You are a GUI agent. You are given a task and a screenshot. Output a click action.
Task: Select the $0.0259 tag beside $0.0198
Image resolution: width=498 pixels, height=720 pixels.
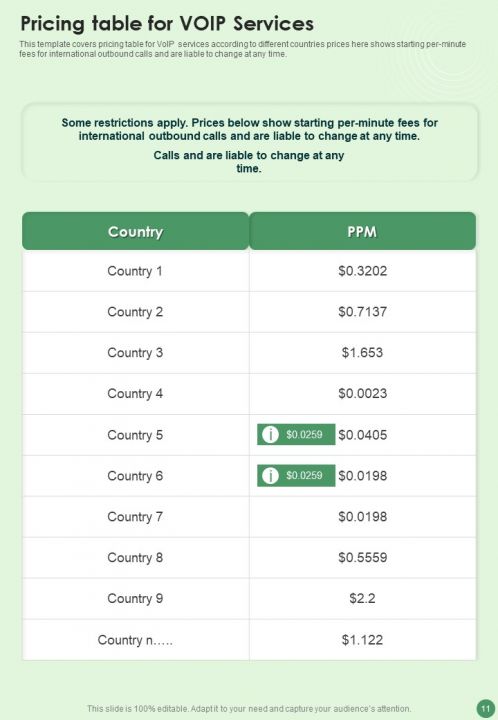(296, 476)
